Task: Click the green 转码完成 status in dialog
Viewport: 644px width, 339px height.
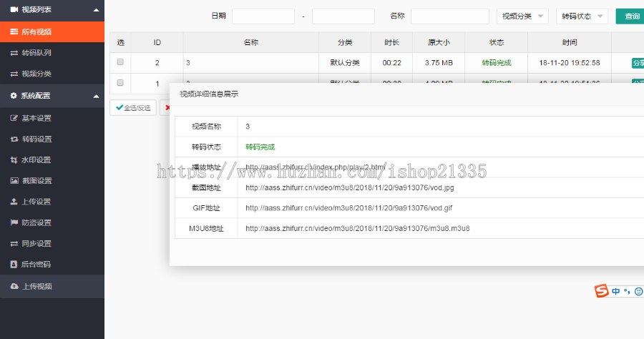Action: pos(260,147)
